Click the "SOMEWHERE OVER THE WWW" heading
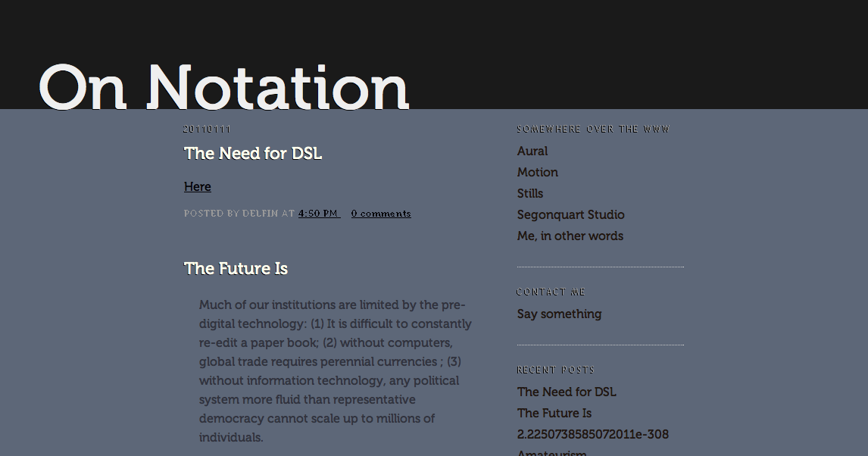The image size is (868, 456). [592, 128]
